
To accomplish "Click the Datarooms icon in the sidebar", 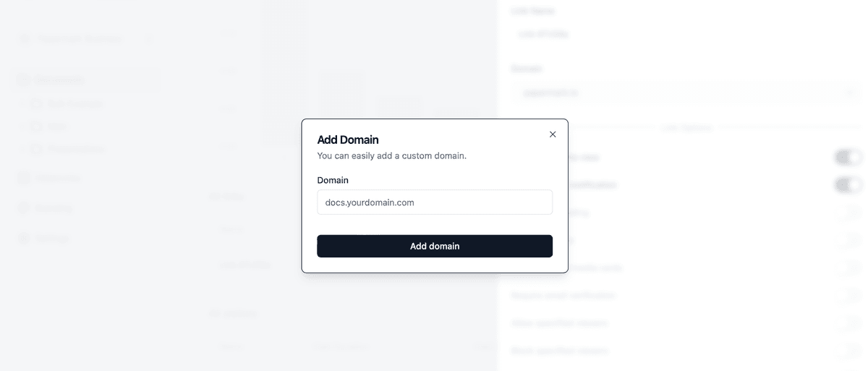I will [x=24, y=178].
